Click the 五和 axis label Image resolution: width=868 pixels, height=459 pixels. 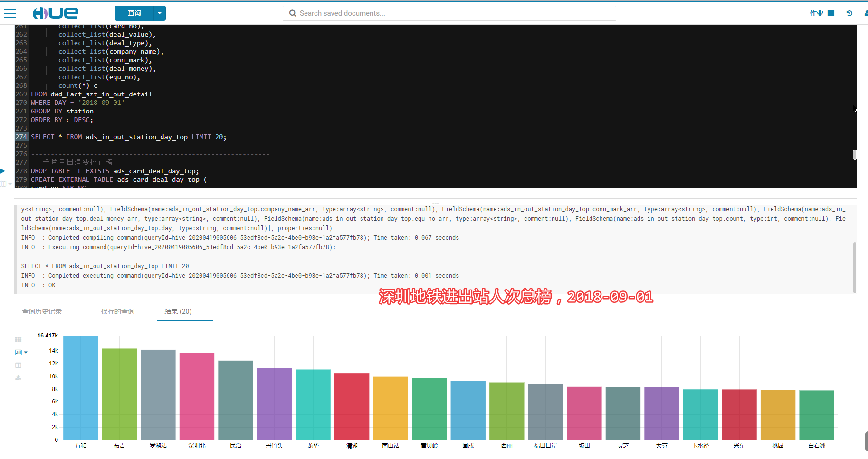[81, 446]
